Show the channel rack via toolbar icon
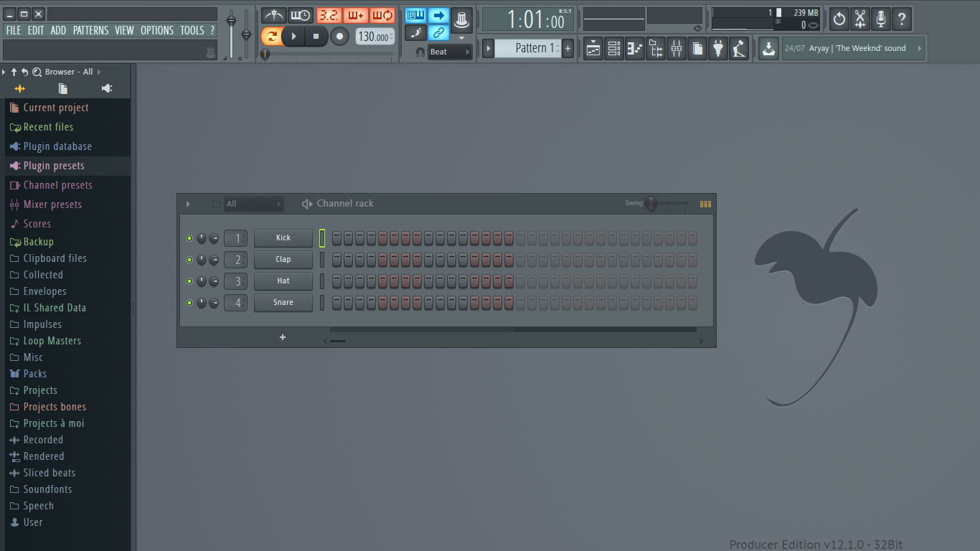 (x=614, y=49)
